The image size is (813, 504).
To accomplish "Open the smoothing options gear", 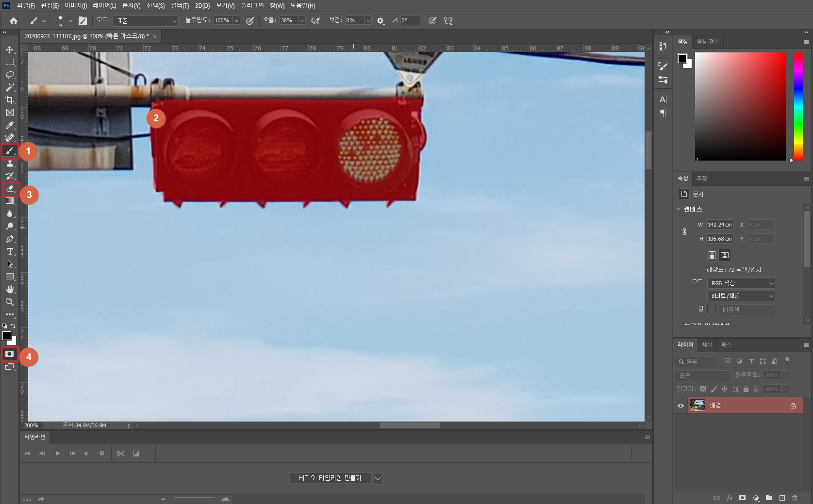I will click(381, 21).
